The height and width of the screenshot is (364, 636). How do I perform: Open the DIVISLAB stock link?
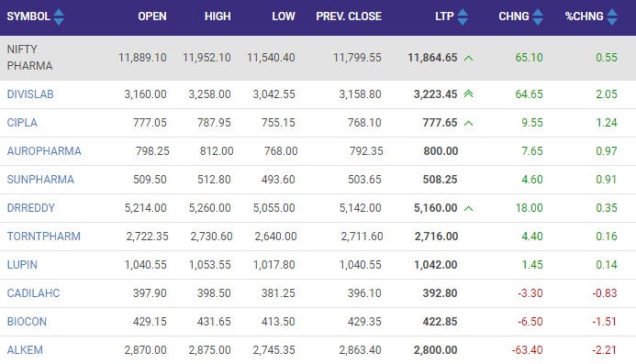coord(30,94)
